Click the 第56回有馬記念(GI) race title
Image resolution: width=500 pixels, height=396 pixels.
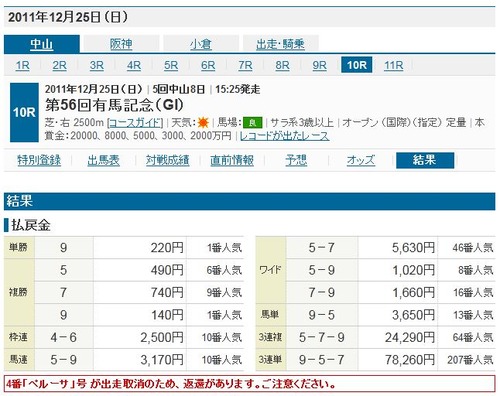coord(114,106)
